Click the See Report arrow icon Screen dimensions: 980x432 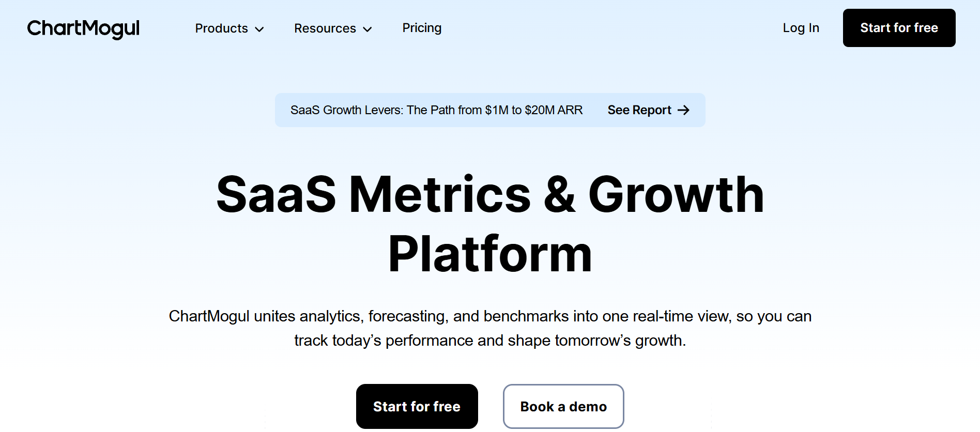coord(684,110)
